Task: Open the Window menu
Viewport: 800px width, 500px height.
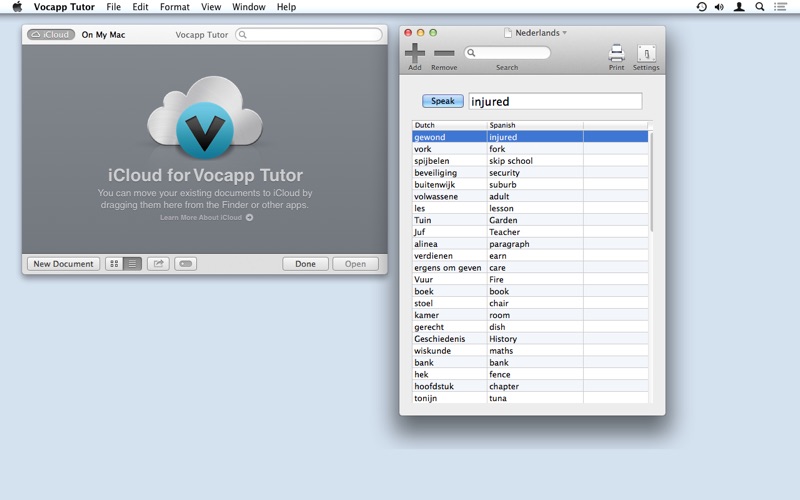Action: tap(248, 7)
